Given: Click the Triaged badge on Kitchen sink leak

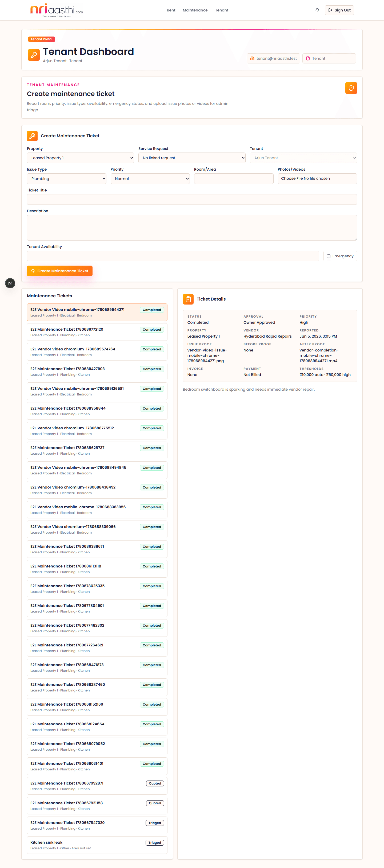Looking at the screenshot, I should [x=155, y=843].
